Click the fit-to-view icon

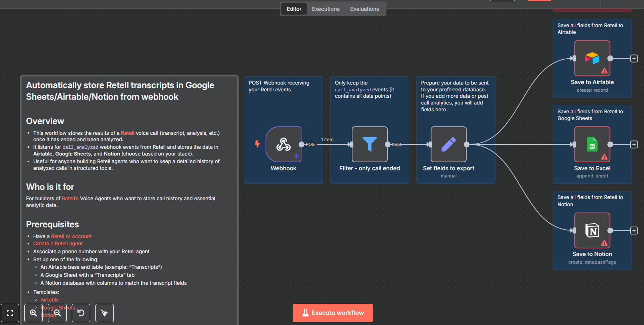(10, 313)
